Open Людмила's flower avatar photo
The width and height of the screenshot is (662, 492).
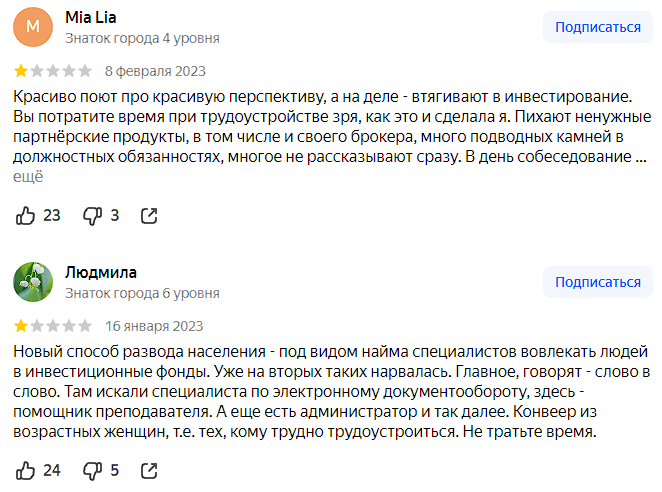pyautogui.click(x=33, y=282)
